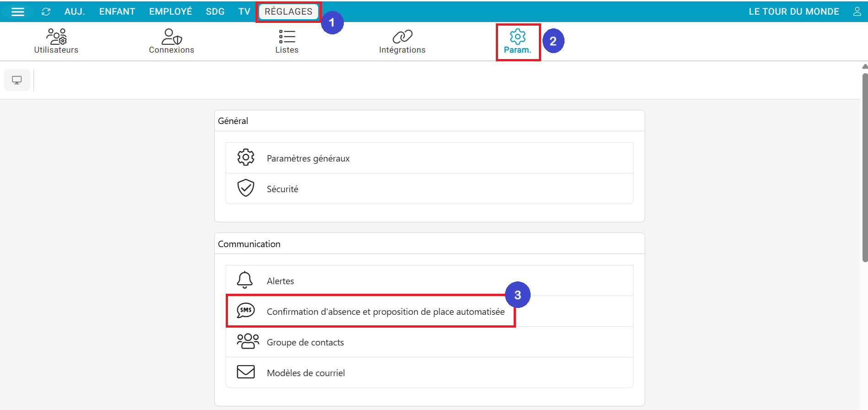Select the RÉGLAGES tab

coord(288,11)
